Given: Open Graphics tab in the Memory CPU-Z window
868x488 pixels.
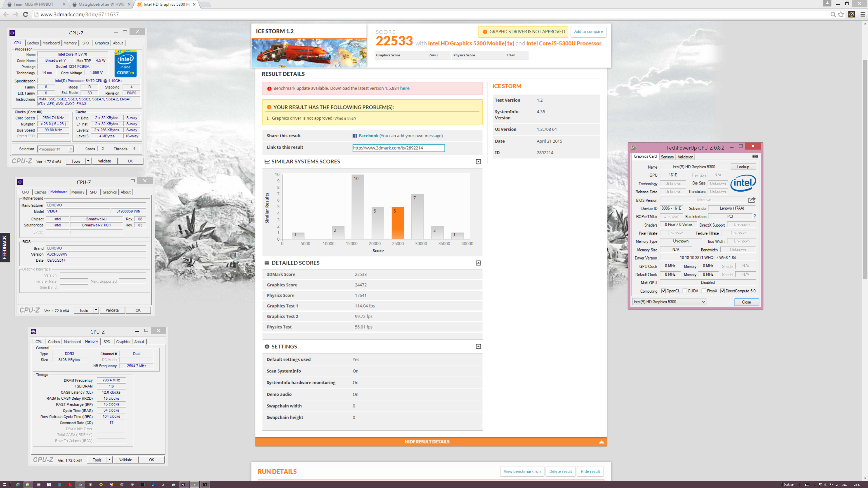Looking at the screenshot, I should tap(123, 342).
